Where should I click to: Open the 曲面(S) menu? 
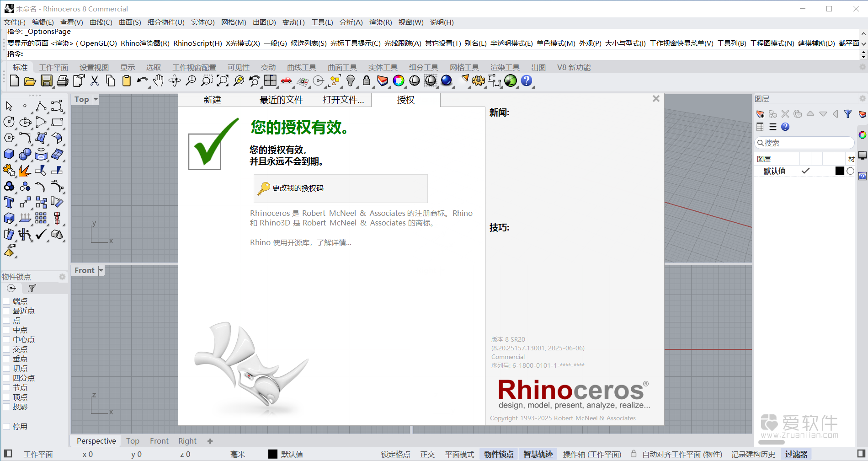[x=130, y=22]
